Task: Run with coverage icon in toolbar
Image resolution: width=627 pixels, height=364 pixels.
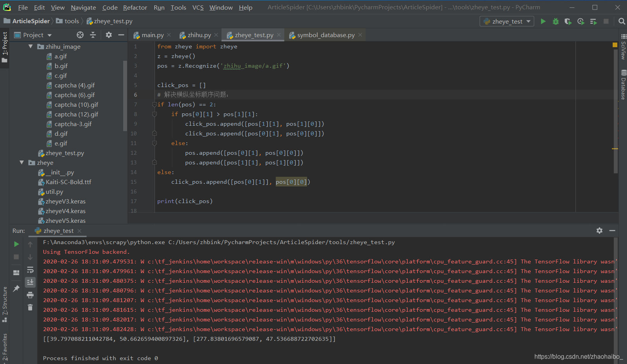Action: point(568,21)
